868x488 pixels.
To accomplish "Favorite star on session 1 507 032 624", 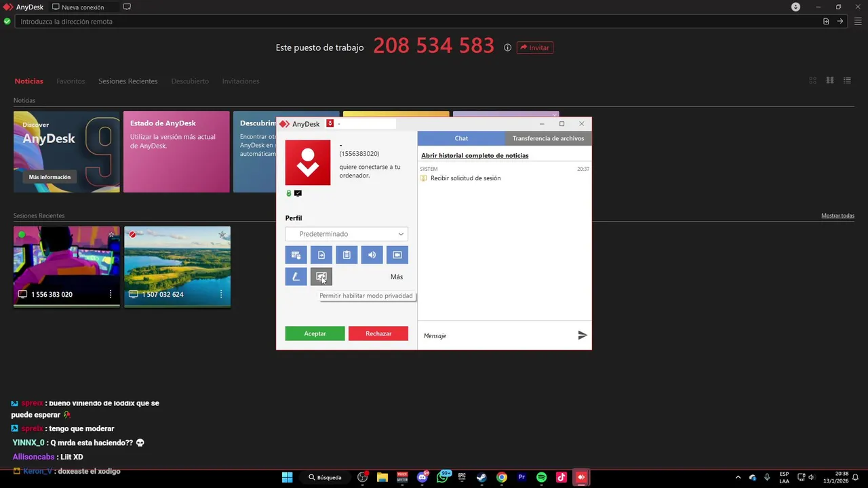I will coord(222,235).
